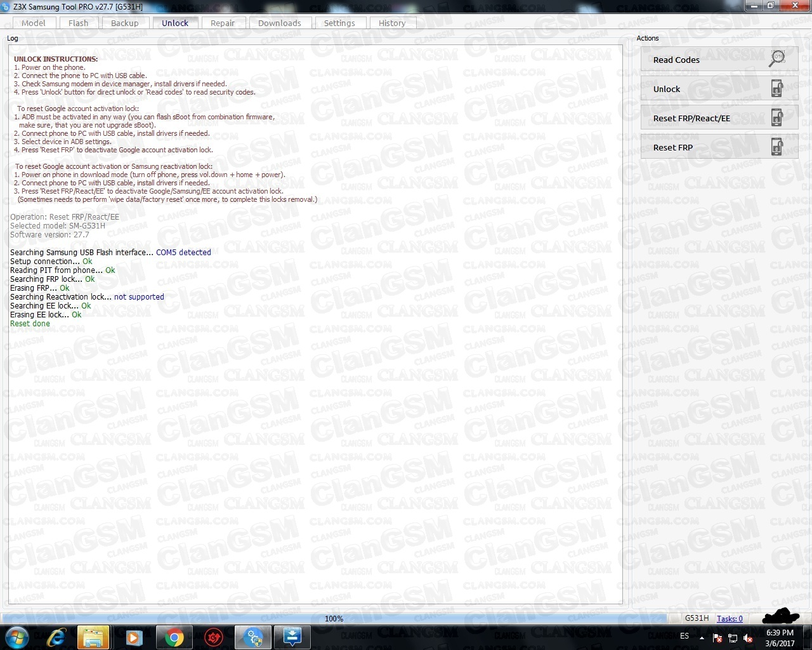The image size is (812, 650).
Task: Open Windows Media Player from taskbar
Action: click(134, 637)
